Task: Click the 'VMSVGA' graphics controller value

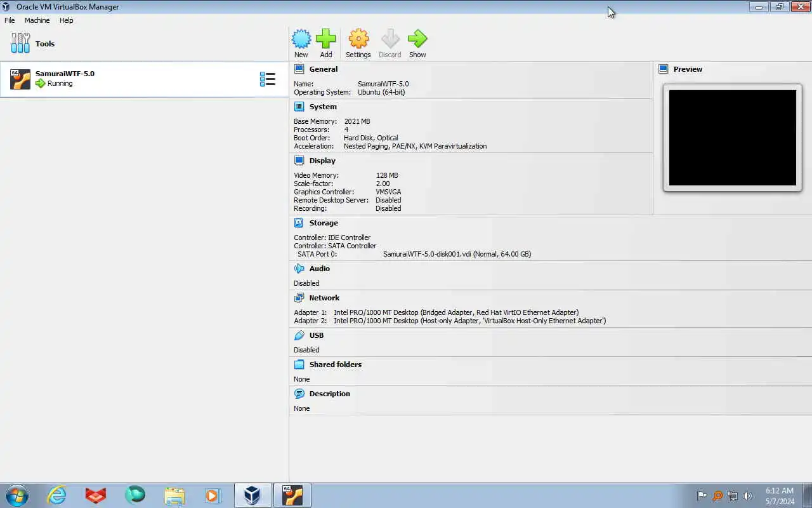Action: click(x=388, y=192)
